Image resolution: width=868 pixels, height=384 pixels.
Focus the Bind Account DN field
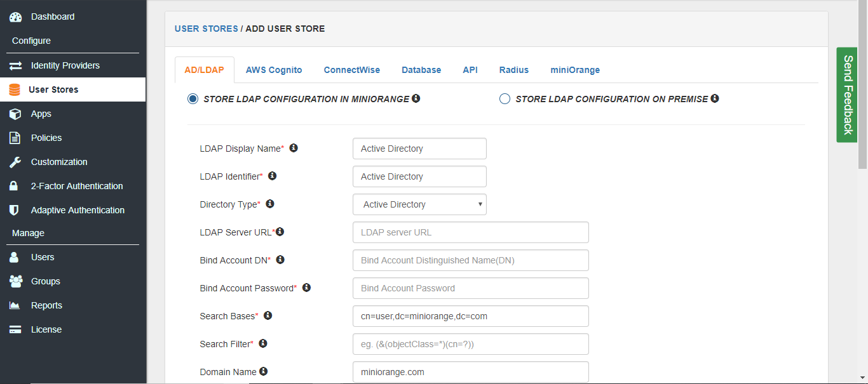coord(471,260)
